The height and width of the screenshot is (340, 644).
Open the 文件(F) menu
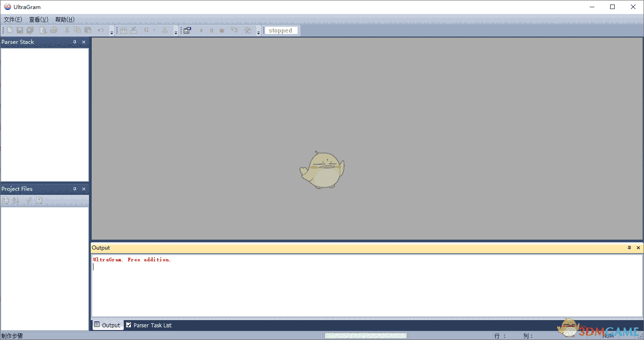tap(13, 19)
